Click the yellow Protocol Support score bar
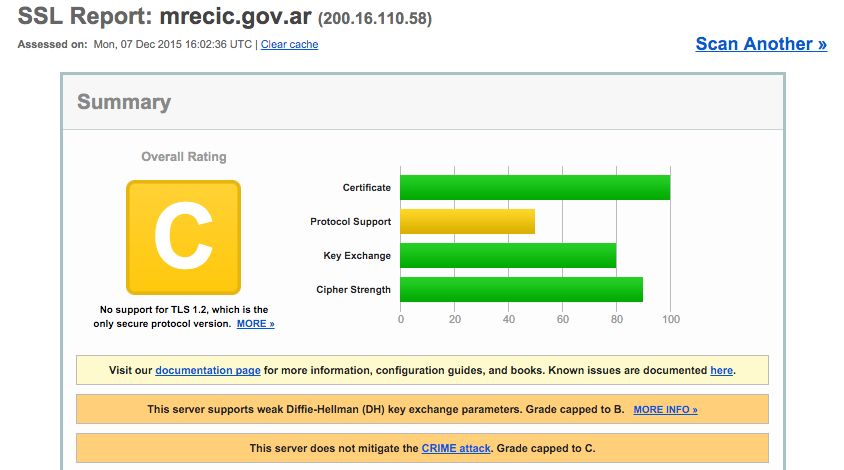844x470 pixels. 467,221
